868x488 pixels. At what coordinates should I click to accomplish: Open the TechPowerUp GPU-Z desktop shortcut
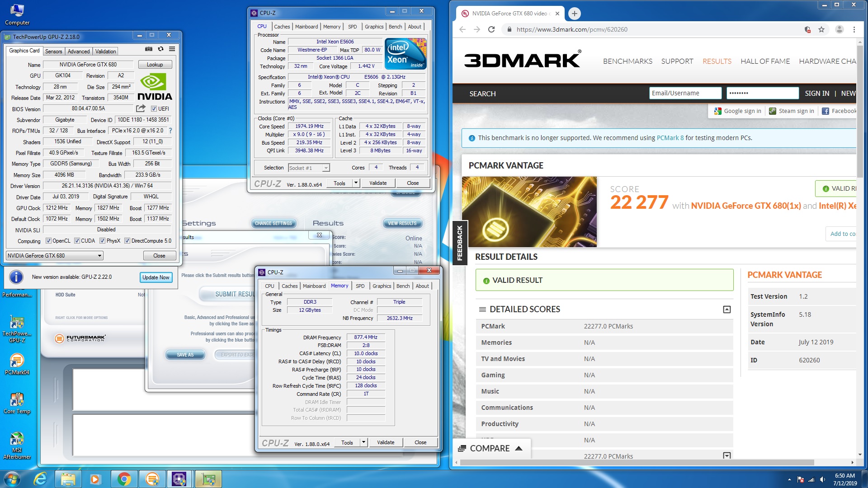click(17, 329)
